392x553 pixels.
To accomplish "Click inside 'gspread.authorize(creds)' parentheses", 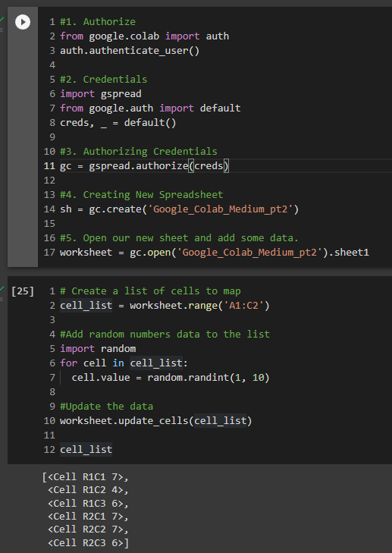I will click(209, 166).
